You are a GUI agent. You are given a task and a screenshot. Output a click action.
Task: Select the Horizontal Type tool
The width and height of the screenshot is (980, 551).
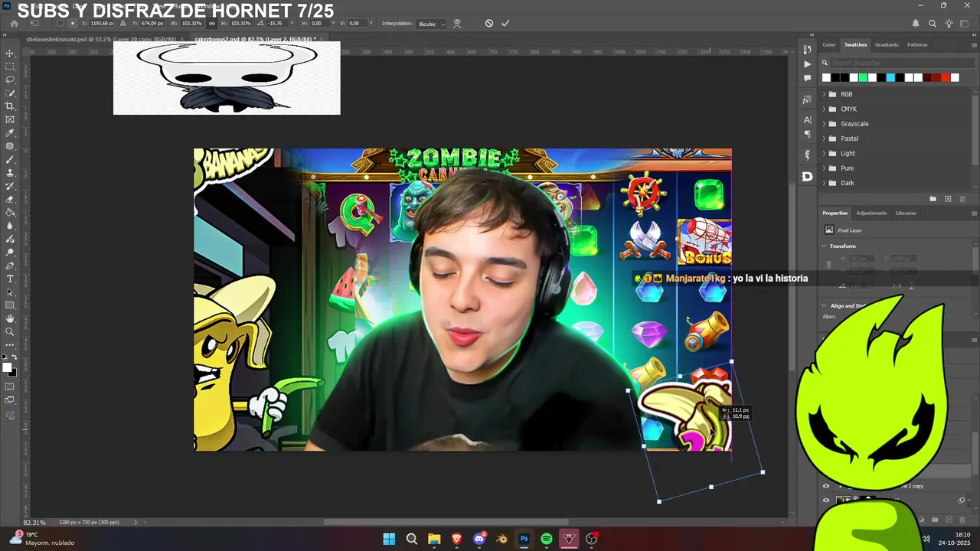tap(10, 279)
